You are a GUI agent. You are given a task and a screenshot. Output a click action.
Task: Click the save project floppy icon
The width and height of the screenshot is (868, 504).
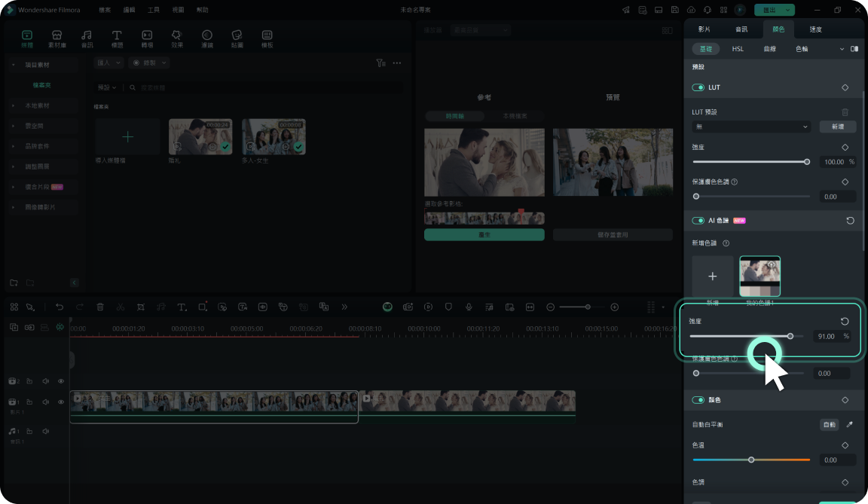[x=675, y=10]
